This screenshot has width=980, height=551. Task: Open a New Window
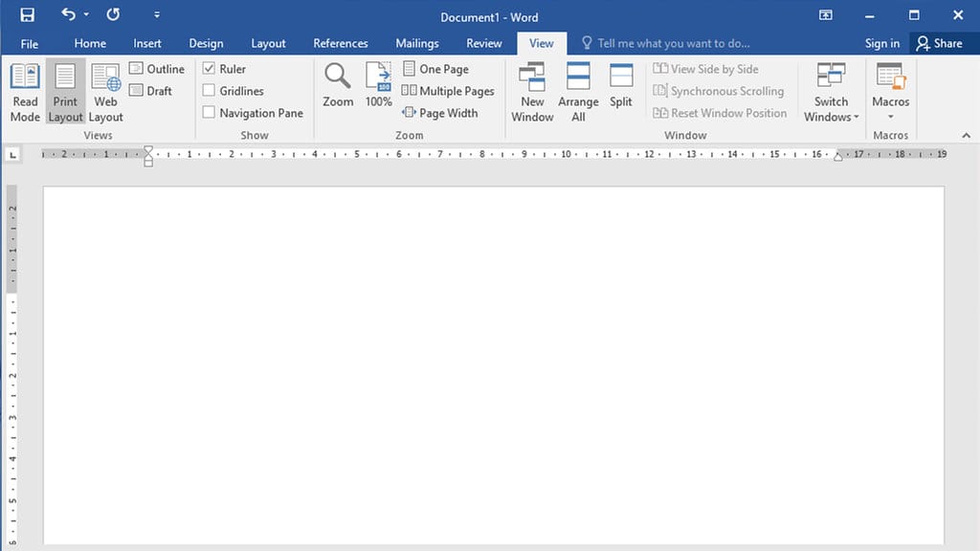point(532,91)
